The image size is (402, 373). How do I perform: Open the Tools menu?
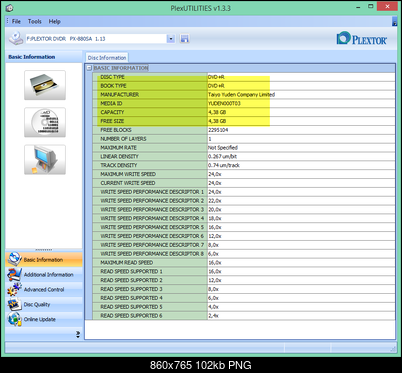(35, 21)
